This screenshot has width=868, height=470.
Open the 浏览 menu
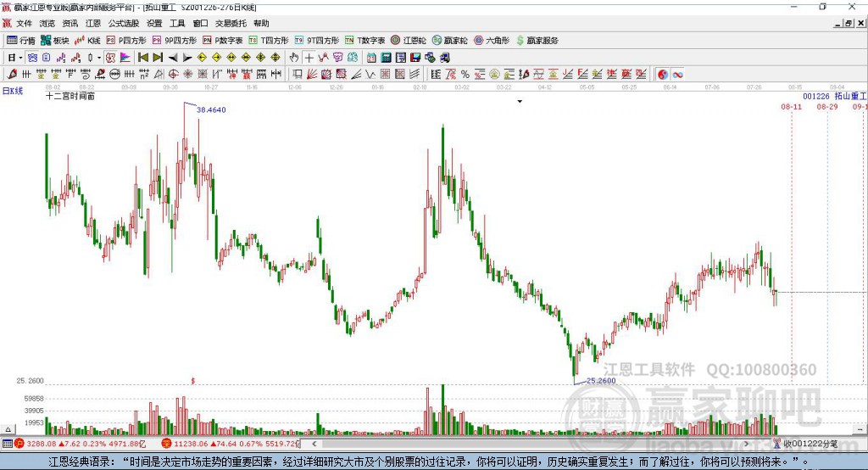47,23
